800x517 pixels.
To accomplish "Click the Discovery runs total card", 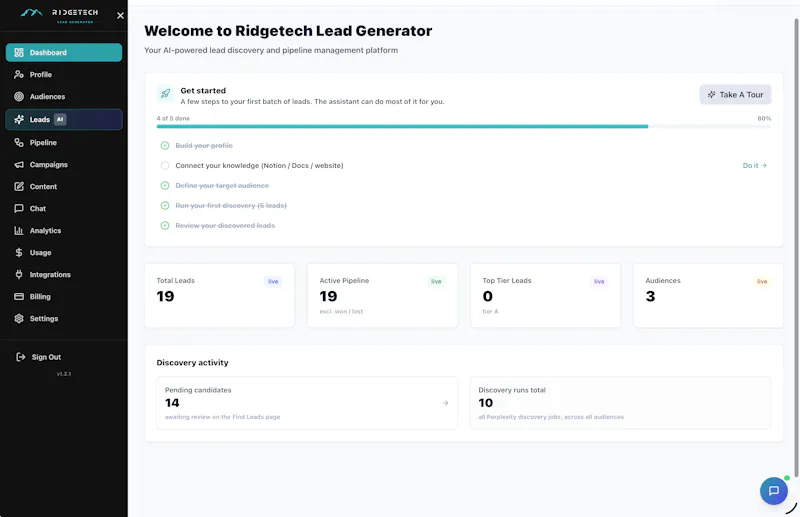I will [x=620, y=403].
